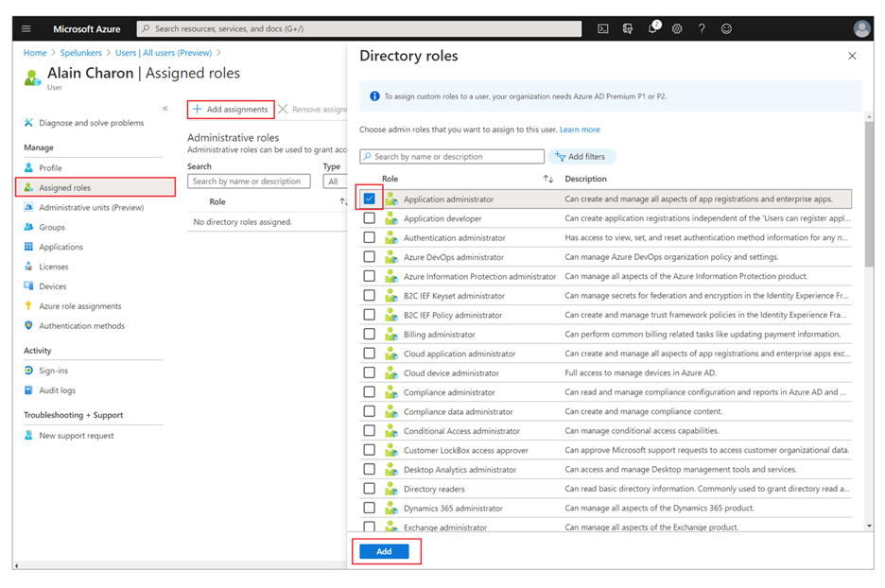Click the Administrative roles search field
The width and height of the screenshot is (885, 588).
point(249,182)
